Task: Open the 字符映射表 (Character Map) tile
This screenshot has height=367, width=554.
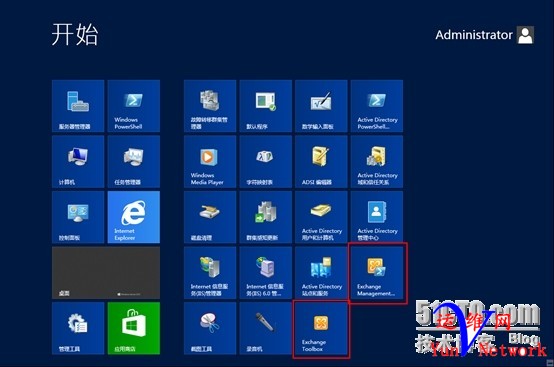Action: click(266, 162)
